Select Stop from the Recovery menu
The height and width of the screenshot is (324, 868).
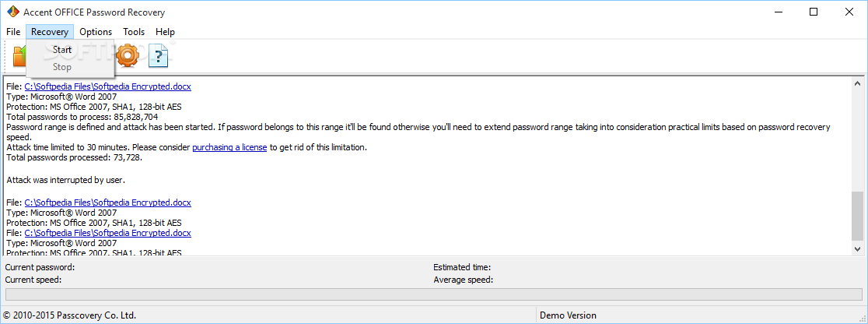pos(62,67)
